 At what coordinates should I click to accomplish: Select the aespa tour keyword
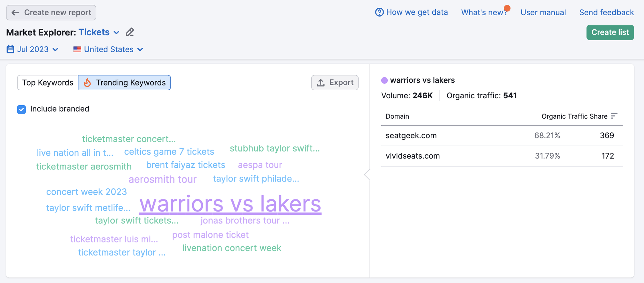point(260,165)
